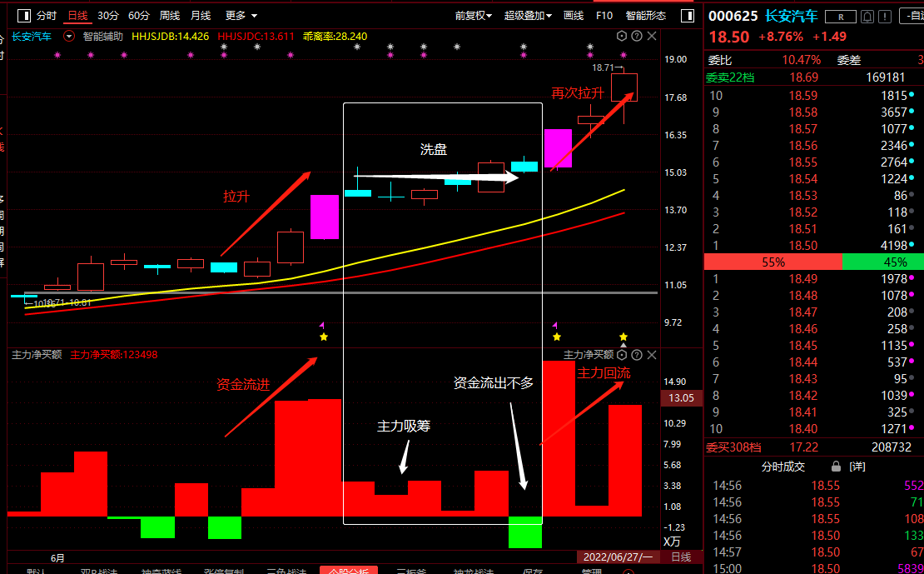Switch chart period to 60分
Viewport: 924px width, 574px height.
139,15
